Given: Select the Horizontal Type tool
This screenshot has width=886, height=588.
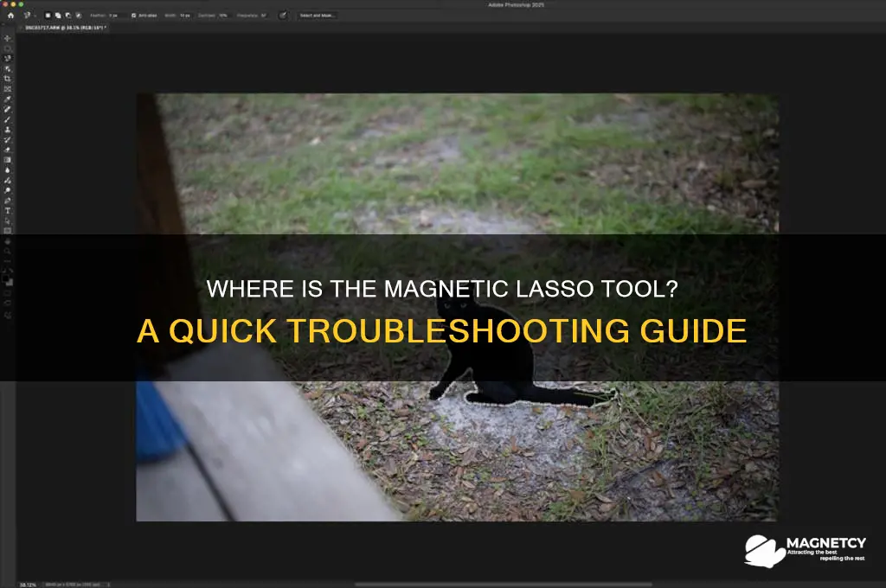Looking at the screenshot, I should [x=7, y=211].
